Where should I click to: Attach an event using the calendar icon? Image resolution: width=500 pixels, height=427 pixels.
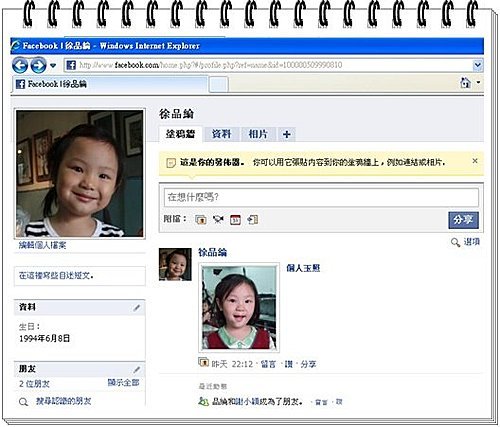[x=235, y=220]
